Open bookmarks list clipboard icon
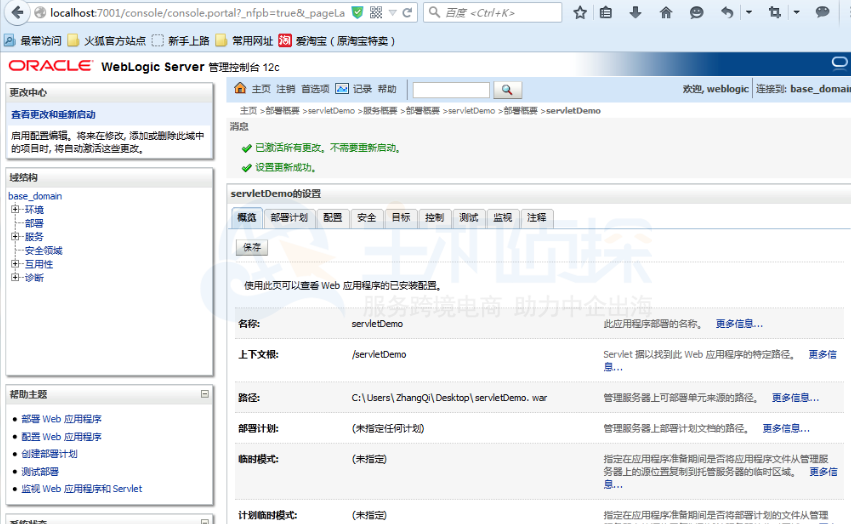 (x=606, y=12)
